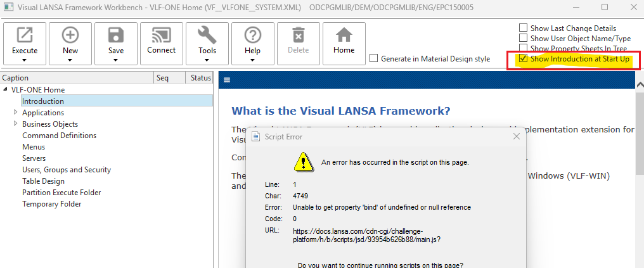This screenshot has height=268, width=644.
Task: Click the Help question mark icon
Action: pyautogui.click(x=253, y=35)
